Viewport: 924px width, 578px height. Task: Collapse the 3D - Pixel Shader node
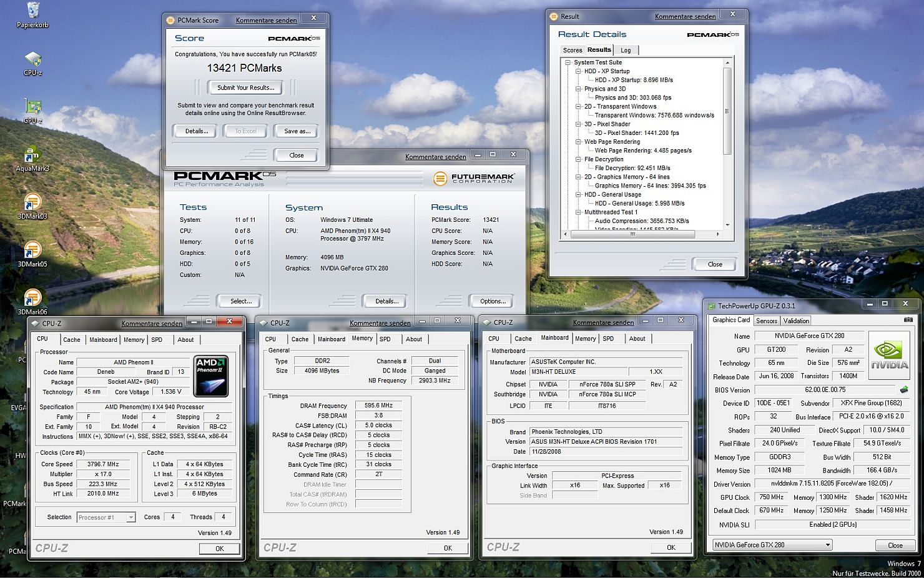click(578, 124)
